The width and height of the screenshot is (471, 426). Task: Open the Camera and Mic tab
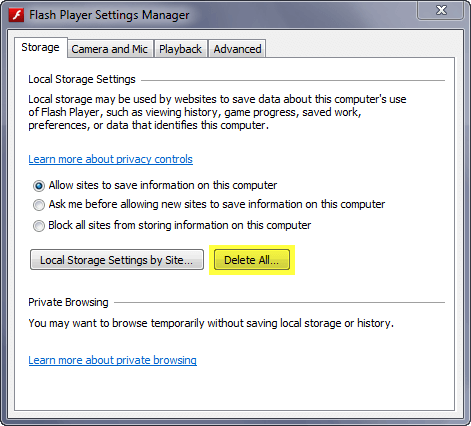110,49
